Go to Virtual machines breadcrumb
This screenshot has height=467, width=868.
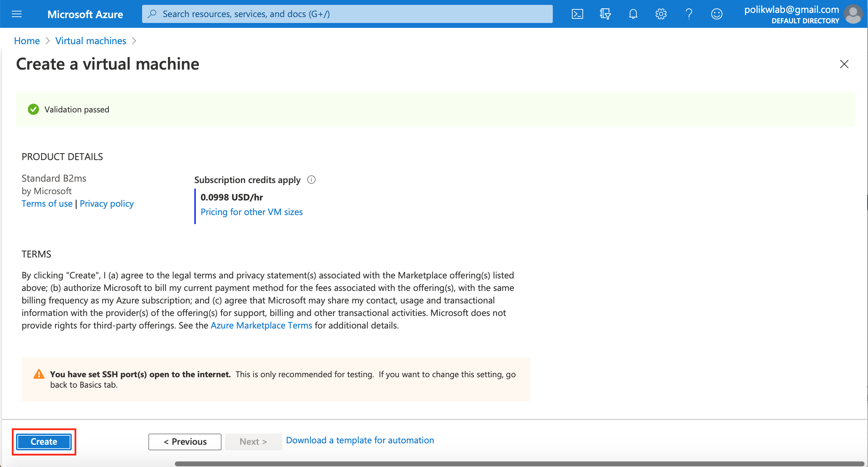(91, 41)
